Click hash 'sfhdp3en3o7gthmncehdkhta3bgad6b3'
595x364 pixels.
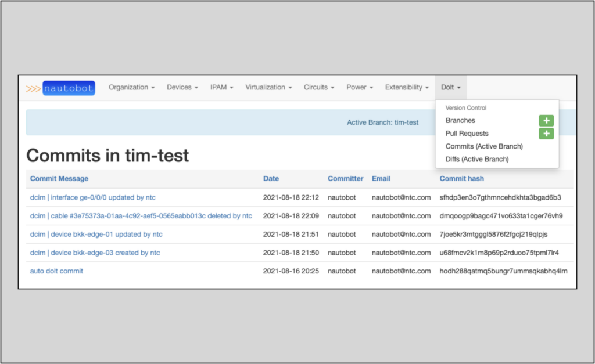500,197
